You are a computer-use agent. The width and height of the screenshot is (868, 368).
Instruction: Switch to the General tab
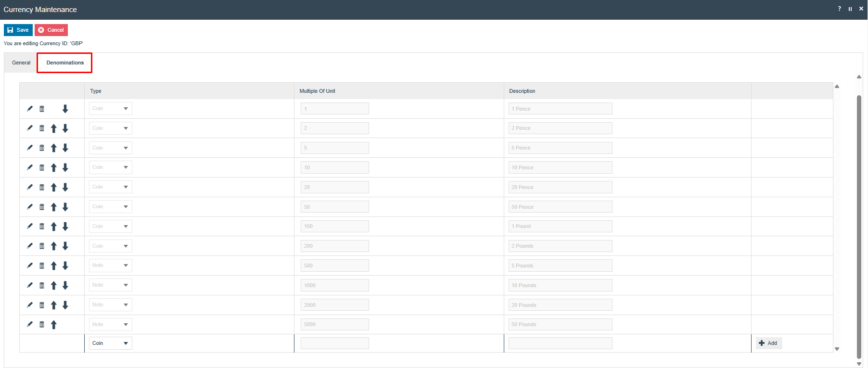tap(21, 63)
